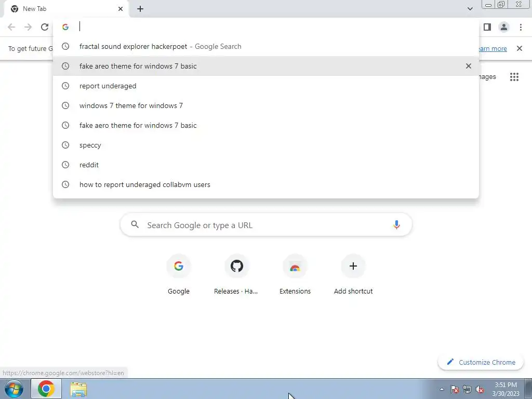Select suggestion fake areo theme for windows 7 basic
This screenshot has width=532, height=399.
click(266, 66)
